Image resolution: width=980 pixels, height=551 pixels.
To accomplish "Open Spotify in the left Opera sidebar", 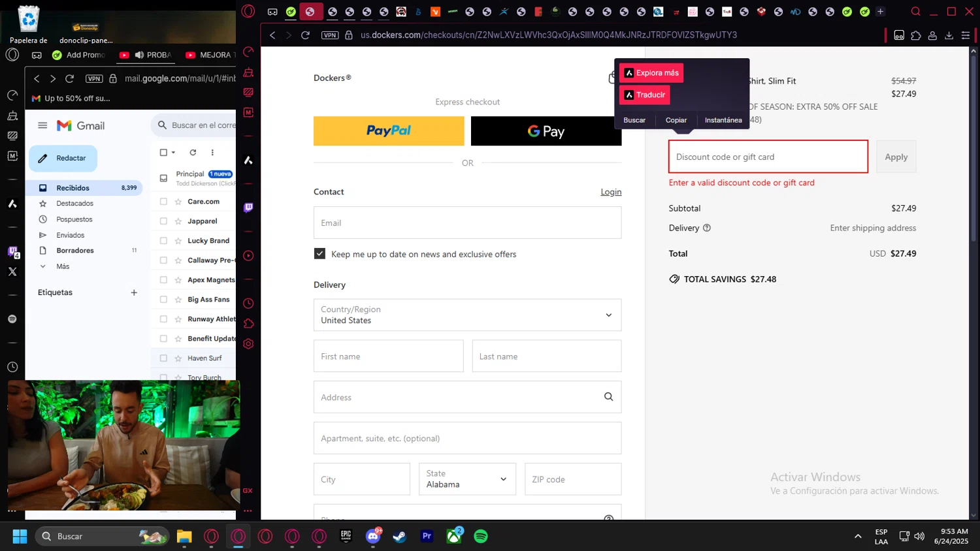I will click(x=12, y=319).
